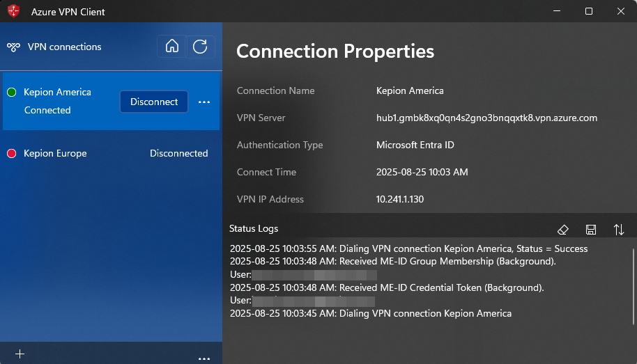Image resolution: width=637 pixels, height=364 pixels.
Task: Disconnect from Kepion America
Action: point(154,102)
